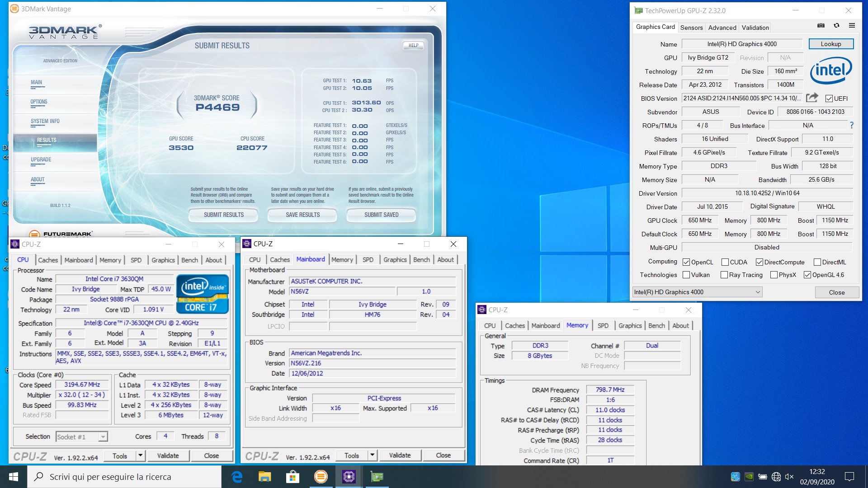This screenshot has height=488, width=868.
Task: Toggle the DirectCompute checkbox
Action: click(x=759, y=262)
